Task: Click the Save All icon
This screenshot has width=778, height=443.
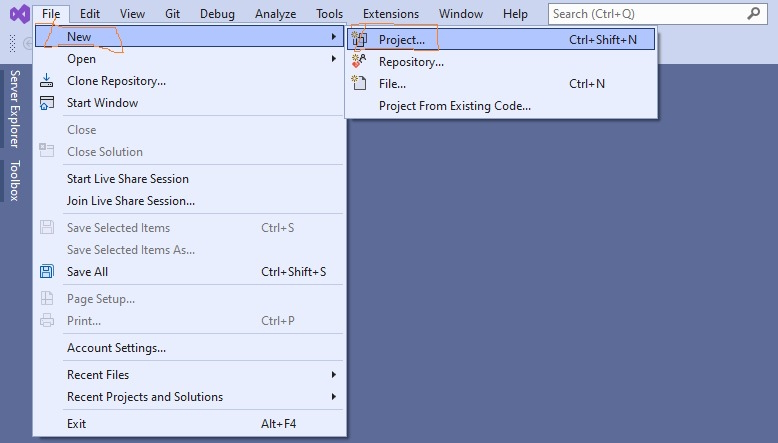Action: point(47,271)
